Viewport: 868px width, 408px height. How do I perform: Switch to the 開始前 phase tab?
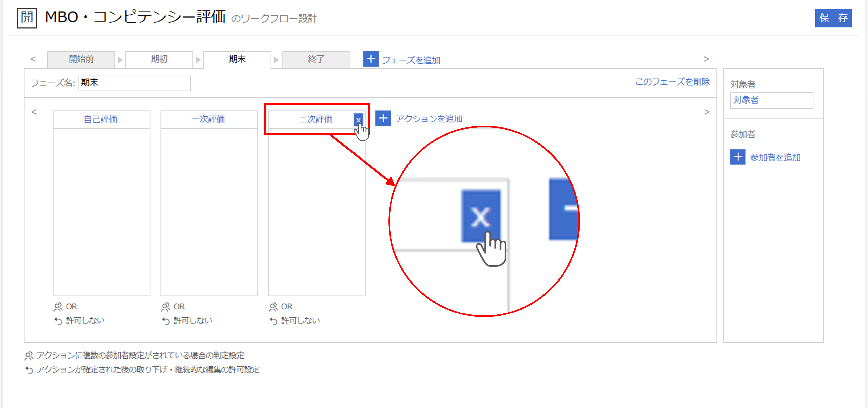point(81,59)
